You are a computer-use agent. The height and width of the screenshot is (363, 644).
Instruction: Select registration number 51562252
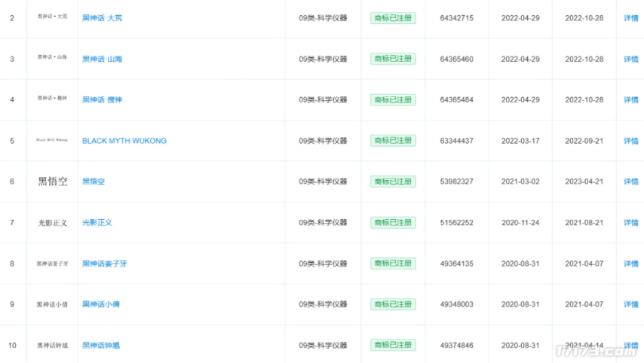pyautogui.click(x=457, y=222)
